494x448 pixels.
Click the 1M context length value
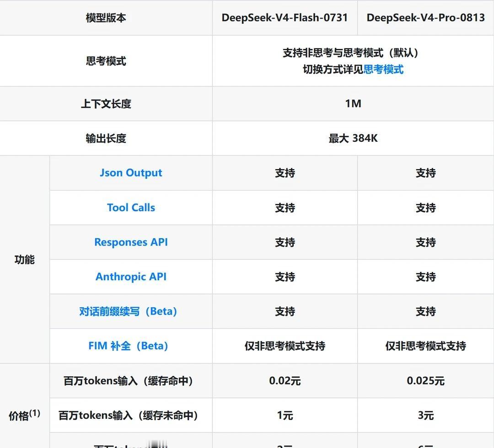coord(353,104)
